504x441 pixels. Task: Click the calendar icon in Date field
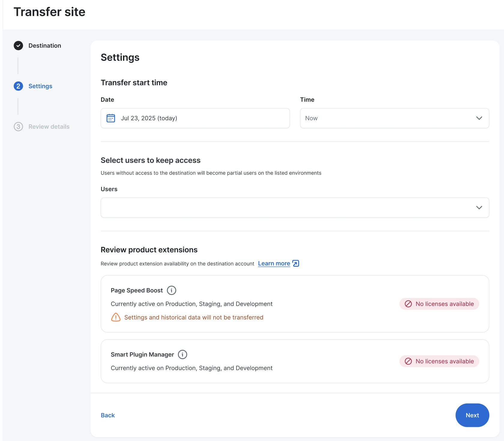(x=111, y=118)
